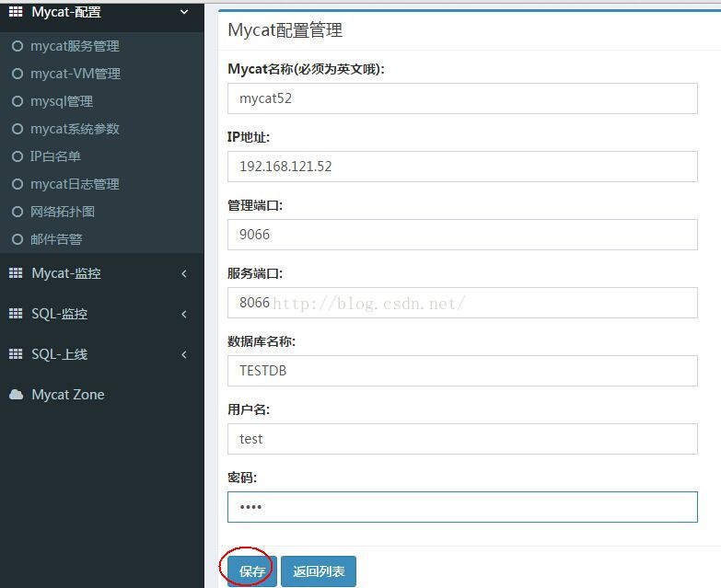Focus the 密码 password field

click(x=462, y=507)
